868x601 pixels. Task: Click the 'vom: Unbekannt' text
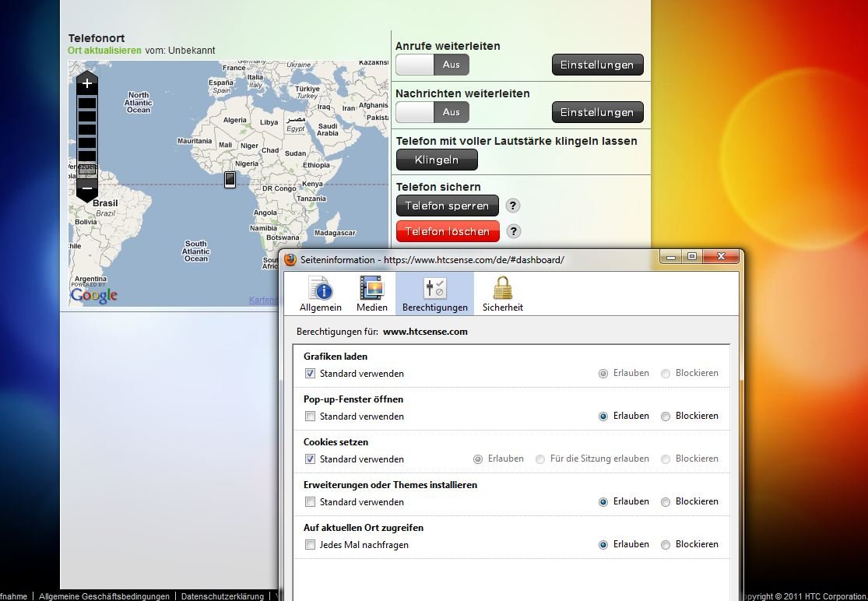(x=180, y=51)
